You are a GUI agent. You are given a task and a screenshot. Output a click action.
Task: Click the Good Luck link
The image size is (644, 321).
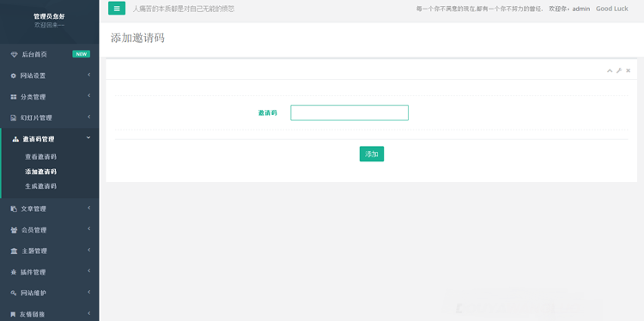tap(612, 9)
